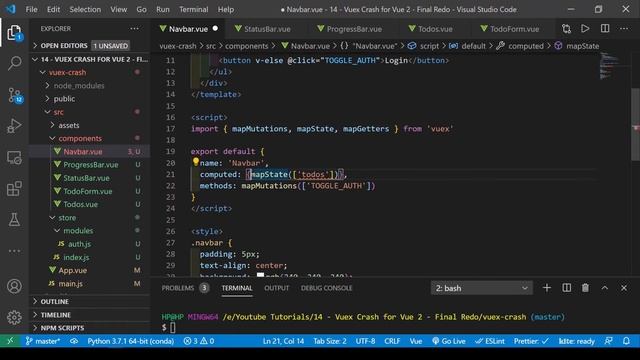640x360 pixels.
Task: Select the terminal 2: bash dropdown
Action: [482, 288]
